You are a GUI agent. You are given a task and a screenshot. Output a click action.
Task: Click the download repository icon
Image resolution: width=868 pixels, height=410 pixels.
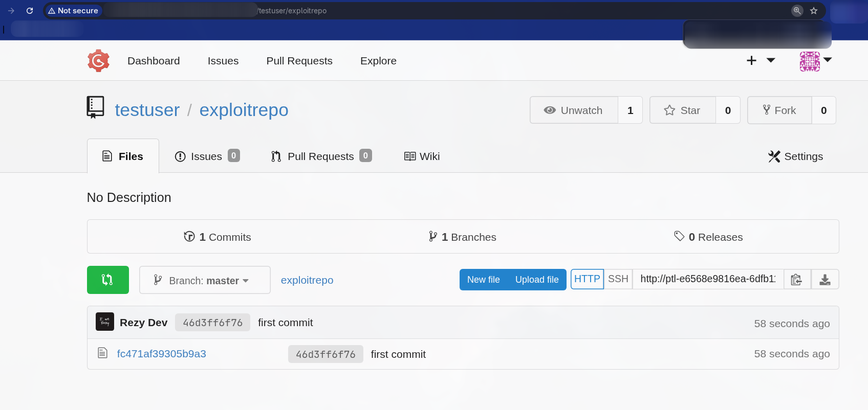[824, 280]
